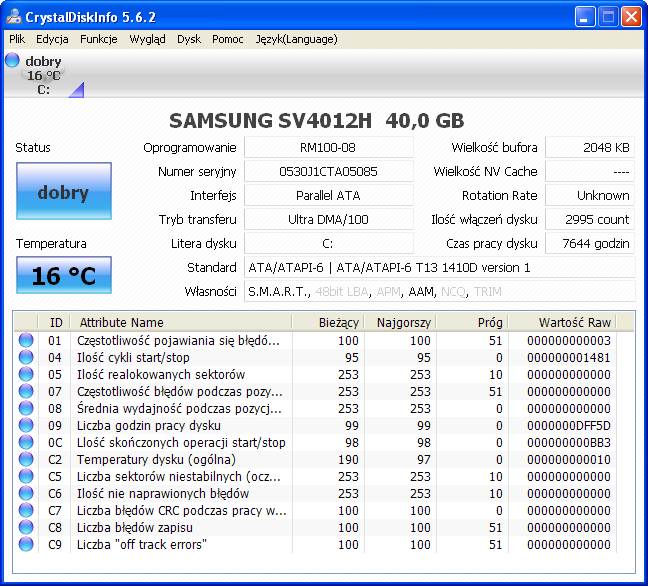Click raw value 000000001481
Image resolution: width=648 pixels, height=586 pixels.
[569, 357]
